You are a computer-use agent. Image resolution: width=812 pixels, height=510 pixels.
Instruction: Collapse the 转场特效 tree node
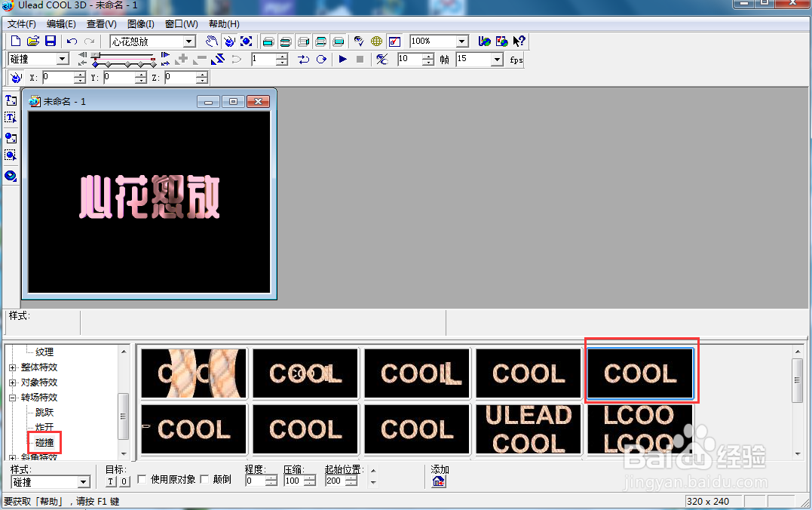pyautogui.click(x=12, y=398)
